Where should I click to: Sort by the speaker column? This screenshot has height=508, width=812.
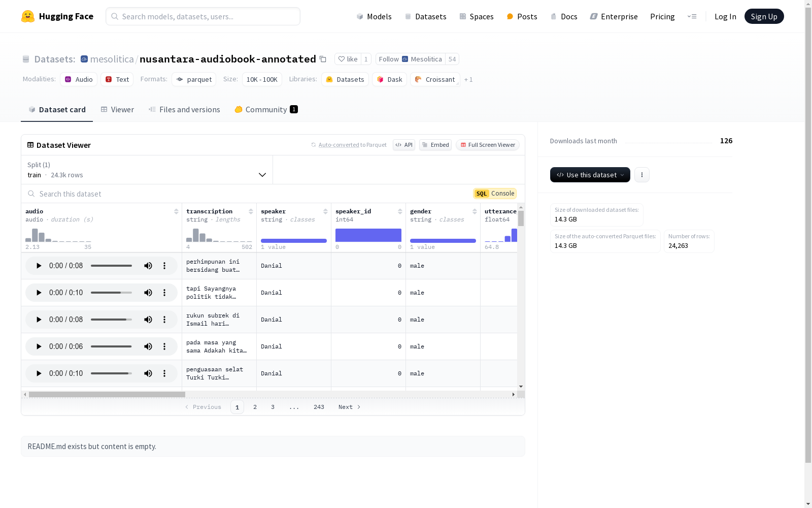click(x=325, y=211)
